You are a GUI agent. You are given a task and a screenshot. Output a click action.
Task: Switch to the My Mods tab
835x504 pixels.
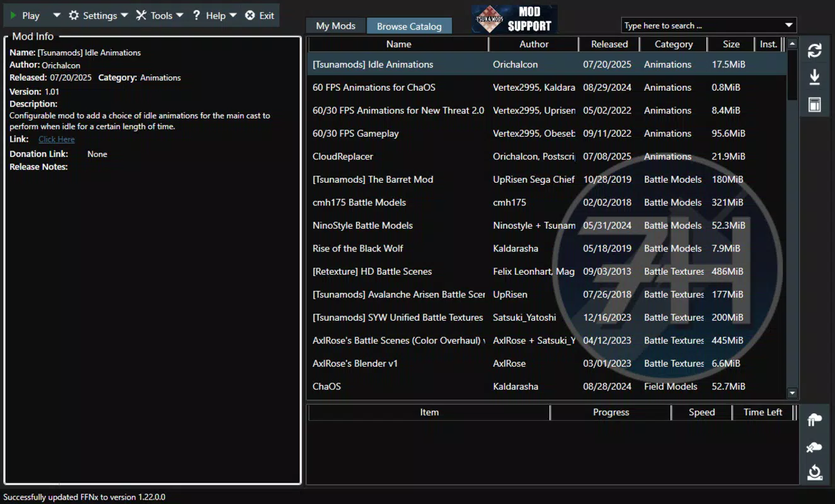point(335,26)
